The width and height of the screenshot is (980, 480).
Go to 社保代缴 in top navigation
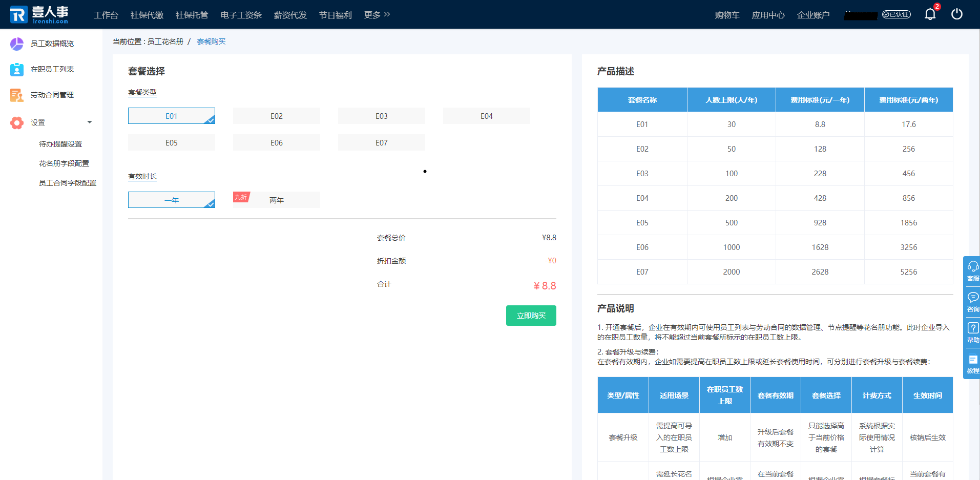[x=147, y=15]
